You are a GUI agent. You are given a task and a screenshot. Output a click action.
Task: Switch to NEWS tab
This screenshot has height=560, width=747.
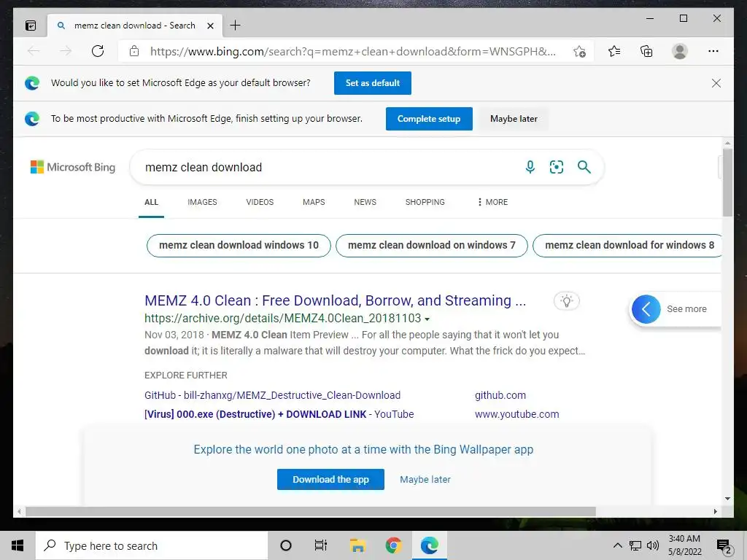coord(365,202)
